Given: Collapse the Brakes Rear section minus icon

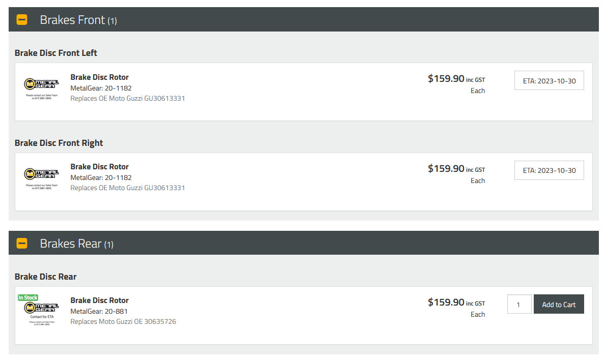Looking at the screenshot, I should (22, 243).
